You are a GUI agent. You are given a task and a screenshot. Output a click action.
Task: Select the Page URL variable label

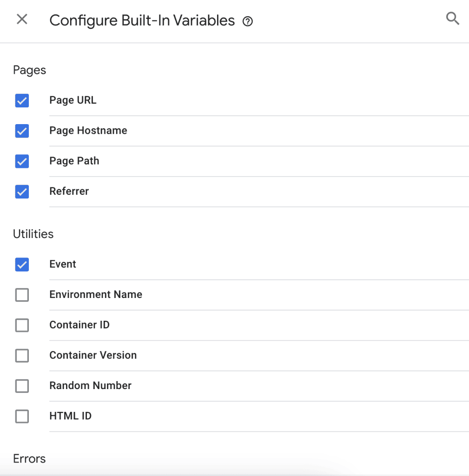[73, 100]
